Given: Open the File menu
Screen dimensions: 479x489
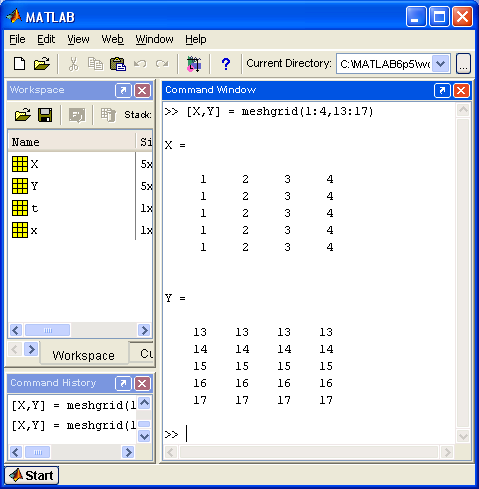Looking at the screenshot, I should coord(17,39).
